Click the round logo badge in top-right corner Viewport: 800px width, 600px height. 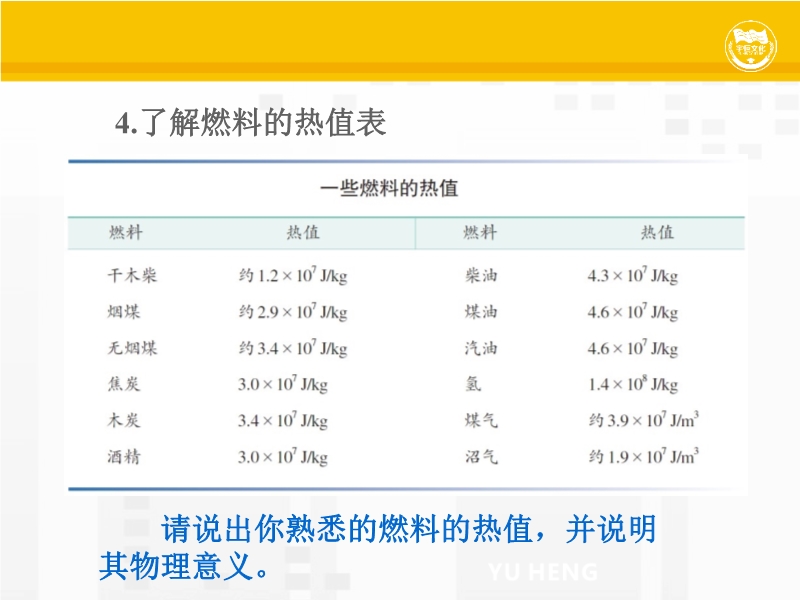[751, 47]
